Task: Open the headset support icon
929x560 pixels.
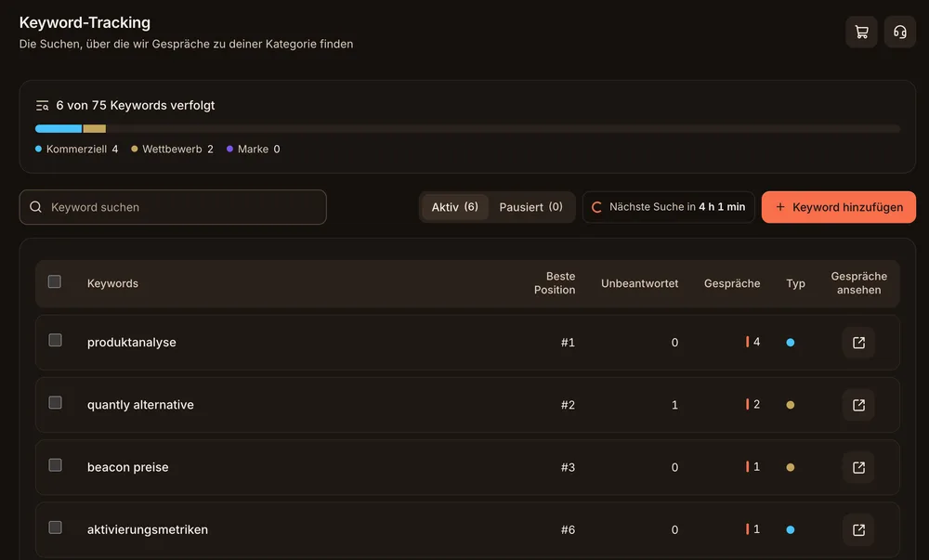Action: pos(900,32)
